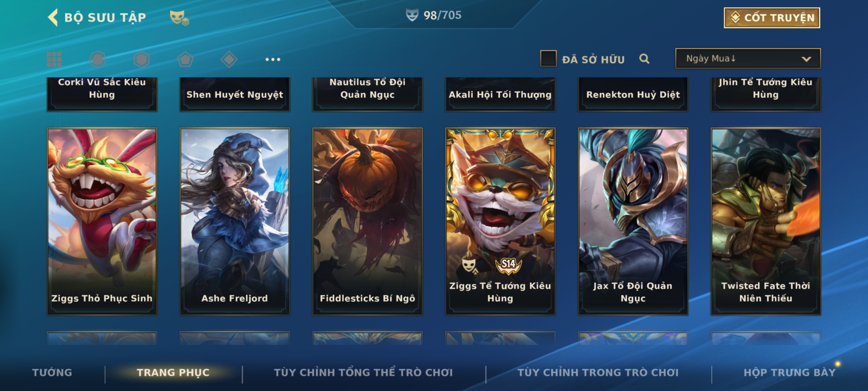868x391 pixels.
Task: Toggle the Đã Sở Hữu checkbox
Action: tap(548, 59)
